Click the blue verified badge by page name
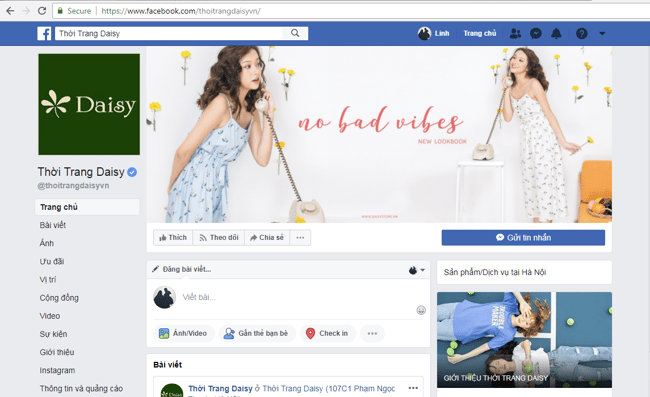The height and width of the screenshot is (397, 650). [x=132, y=172]
